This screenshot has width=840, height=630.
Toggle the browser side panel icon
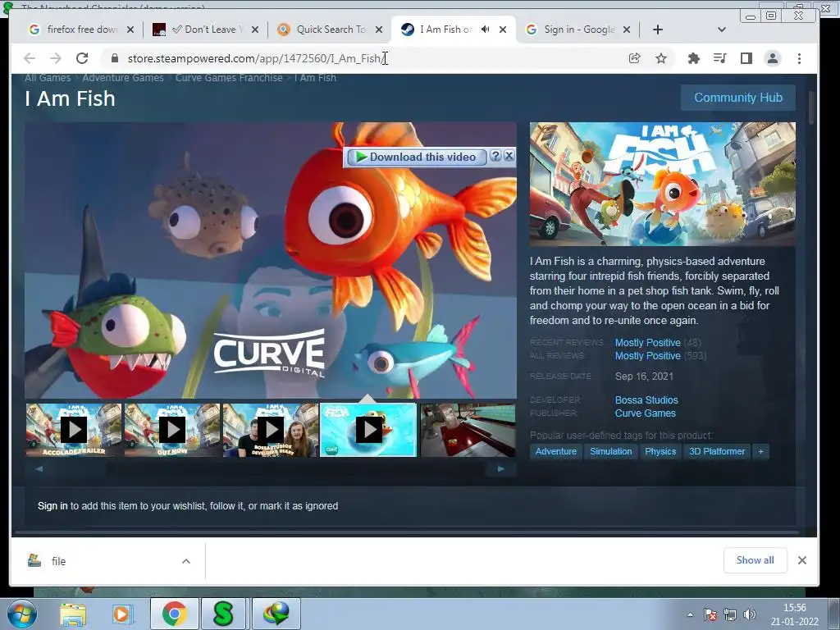pos(746,58)
